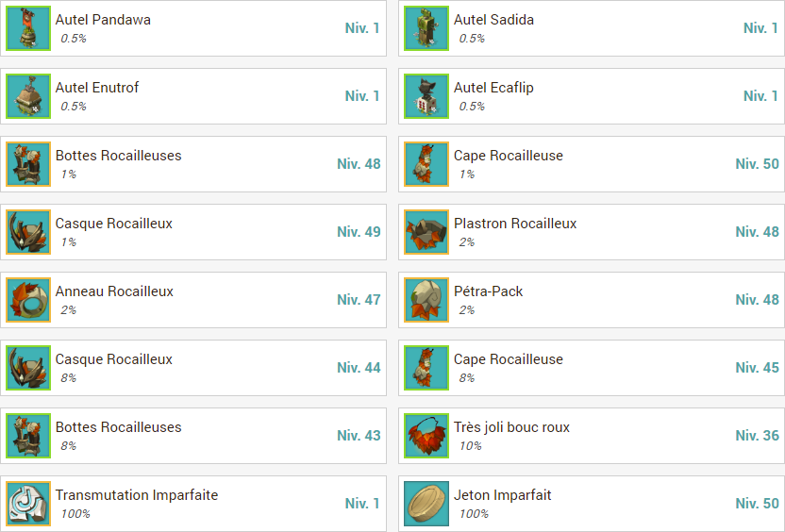Click the Casque Rocailleux Niv. 49 name
Viewport: 785px width, 532px height.
113,224
